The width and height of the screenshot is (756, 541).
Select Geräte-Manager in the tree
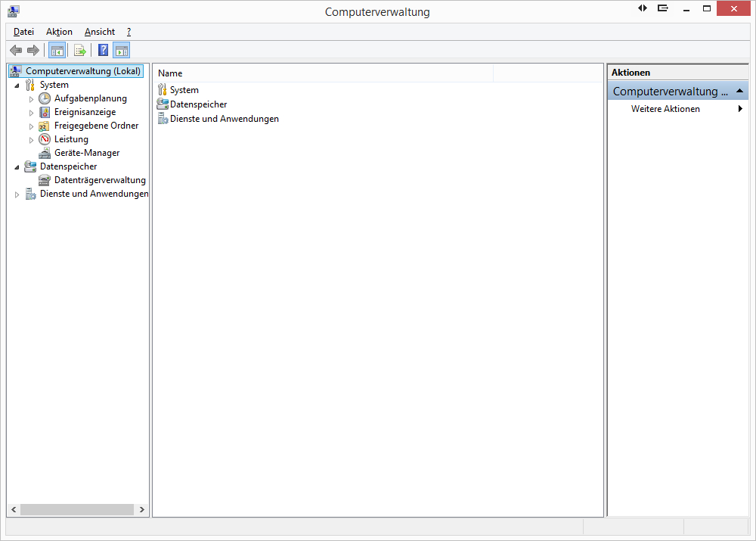[x=87, y=153]
